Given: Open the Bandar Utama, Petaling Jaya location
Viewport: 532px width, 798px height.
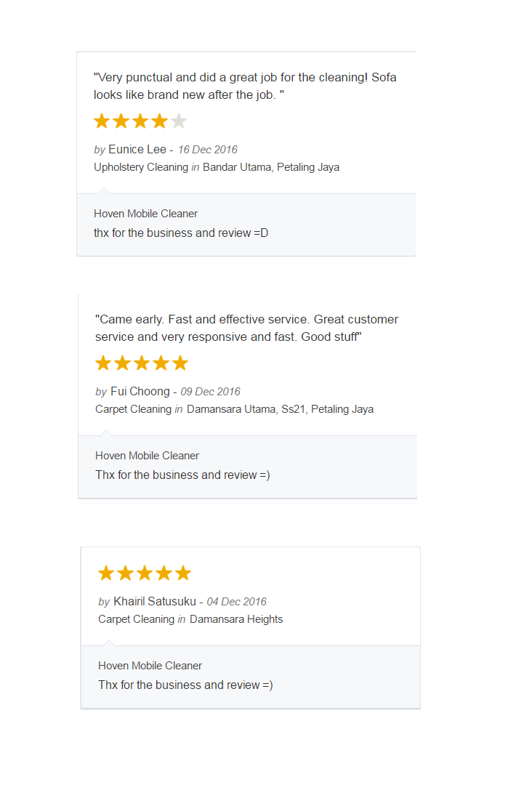Looking at the screenshot, I should point(271,167).
